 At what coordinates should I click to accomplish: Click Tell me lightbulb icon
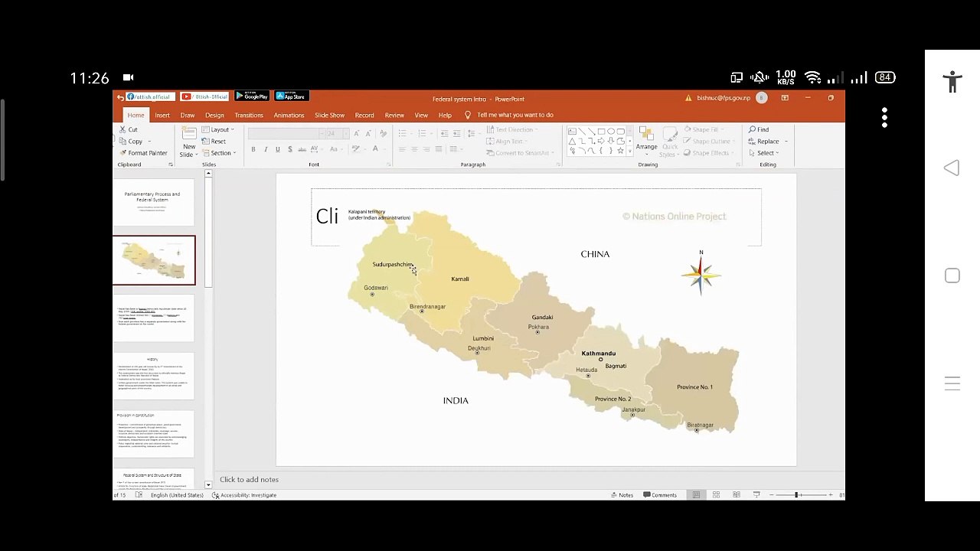(468, 115)
